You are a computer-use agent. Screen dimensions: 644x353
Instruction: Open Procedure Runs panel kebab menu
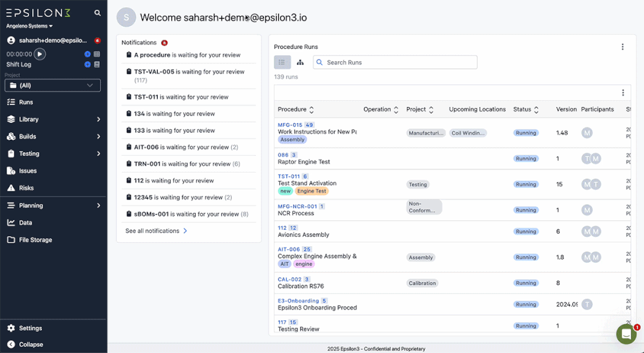[623, 47]
